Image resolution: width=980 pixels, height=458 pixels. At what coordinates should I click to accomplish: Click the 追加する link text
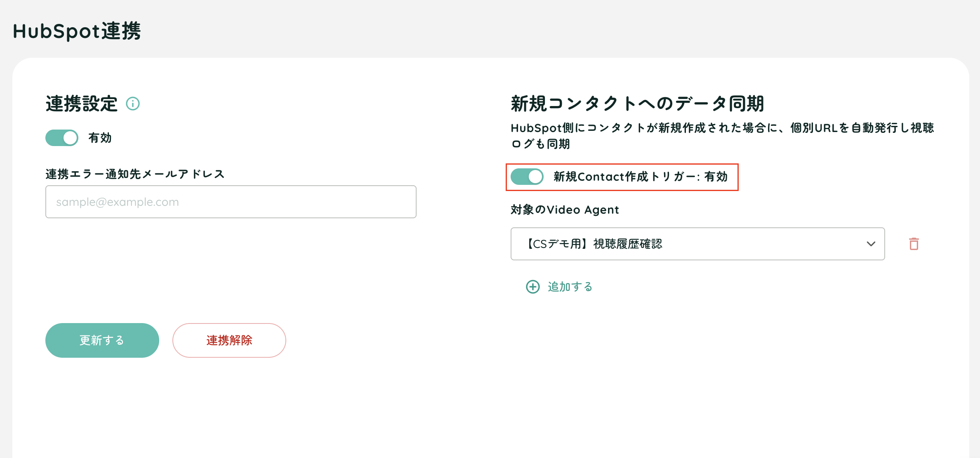point(570,287)
